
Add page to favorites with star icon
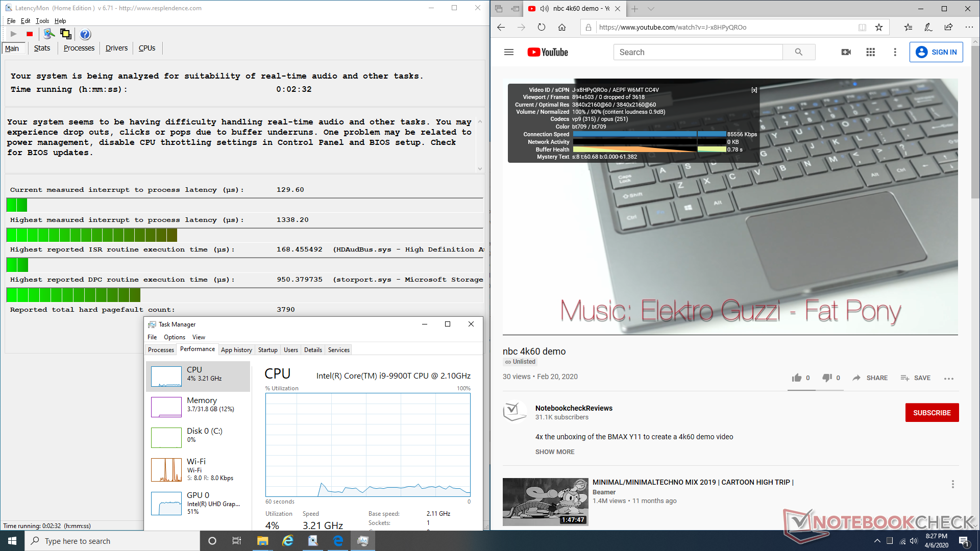879,28
